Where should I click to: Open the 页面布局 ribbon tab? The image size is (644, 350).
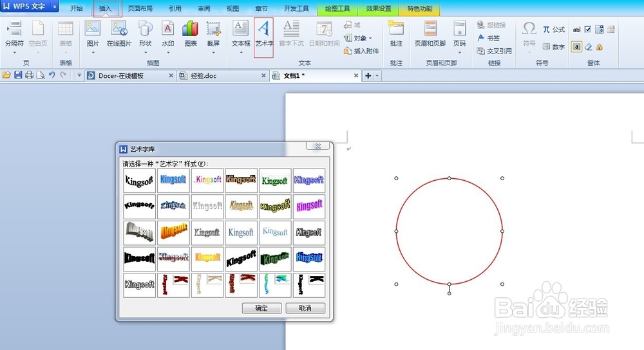[x=140, y=8]
